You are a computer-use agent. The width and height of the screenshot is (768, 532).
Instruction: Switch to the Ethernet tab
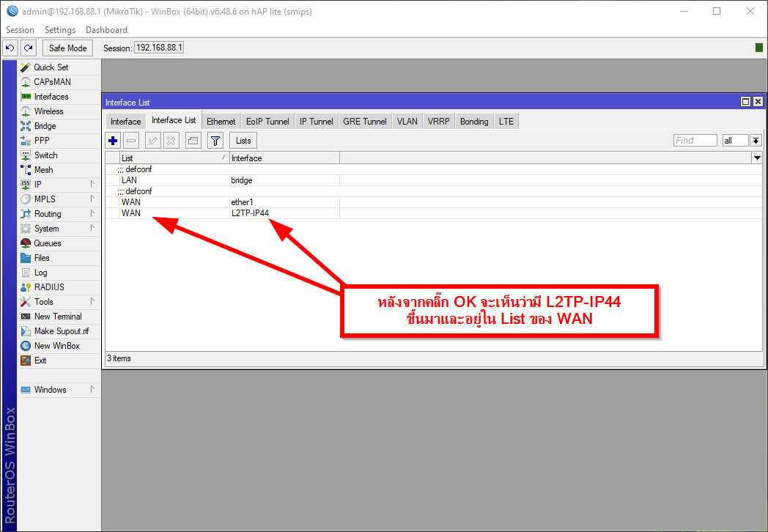click(221, 122)
